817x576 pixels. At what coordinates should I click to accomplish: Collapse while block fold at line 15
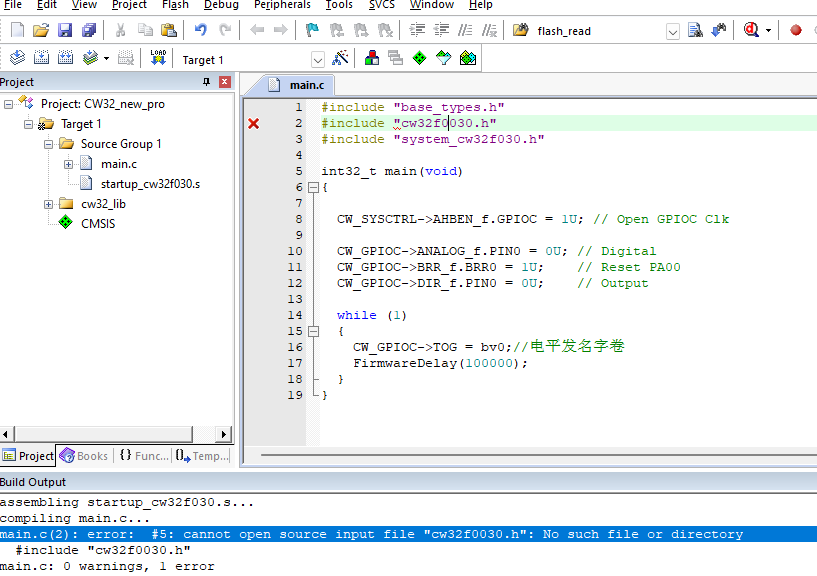(x=313, y=331)
